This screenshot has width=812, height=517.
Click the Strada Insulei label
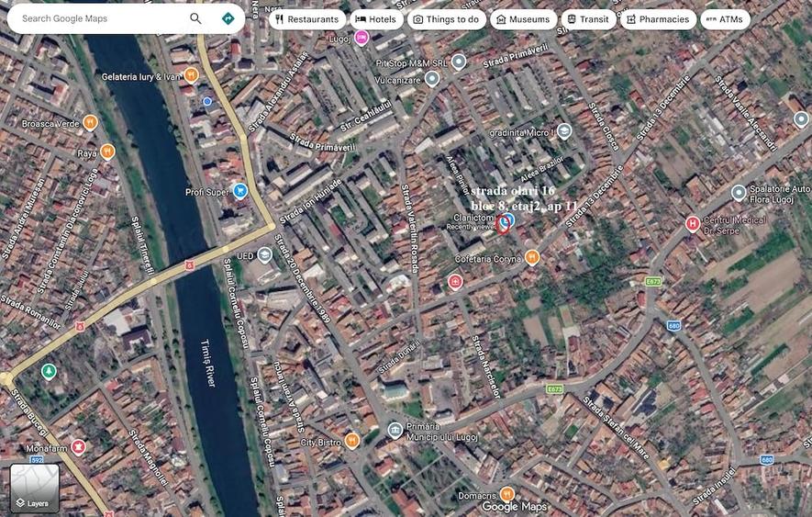click(x=715, y=487)
